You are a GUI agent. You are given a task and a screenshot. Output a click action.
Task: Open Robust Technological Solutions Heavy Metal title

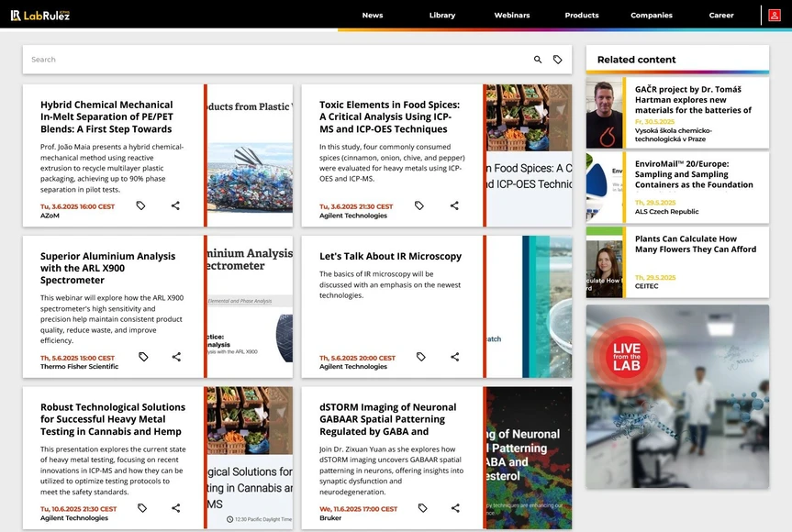(113, 419)
